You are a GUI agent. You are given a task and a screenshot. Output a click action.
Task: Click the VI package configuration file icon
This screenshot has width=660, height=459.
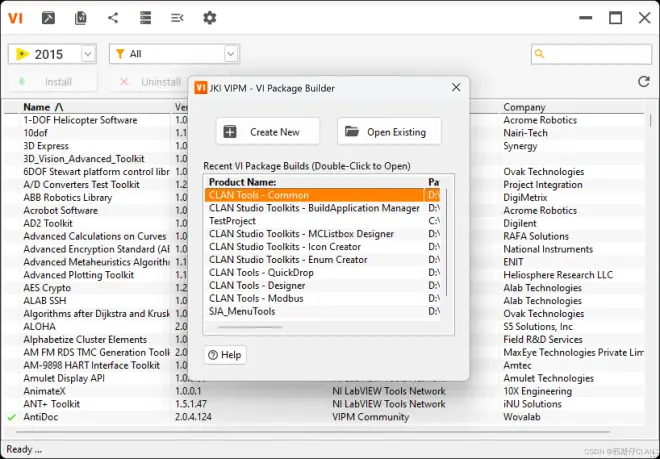click(80, 18)
